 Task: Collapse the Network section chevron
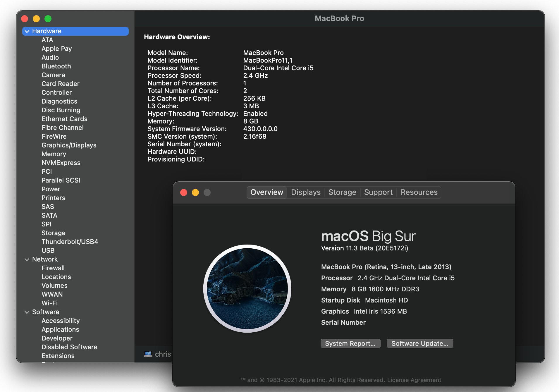pos(27,259)
